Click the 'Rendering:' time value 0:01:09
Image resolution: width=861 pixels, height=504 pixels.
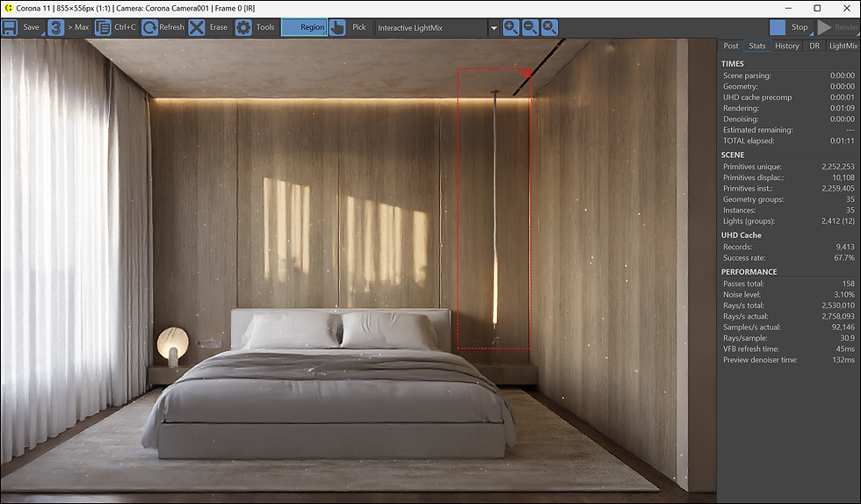click(842, 108)
